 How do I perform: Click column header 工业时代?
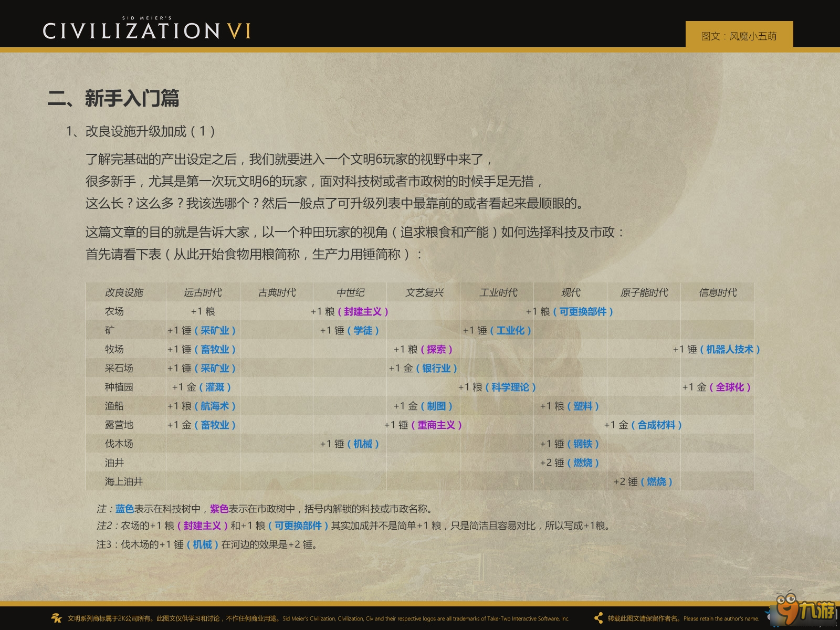(498, 292)
